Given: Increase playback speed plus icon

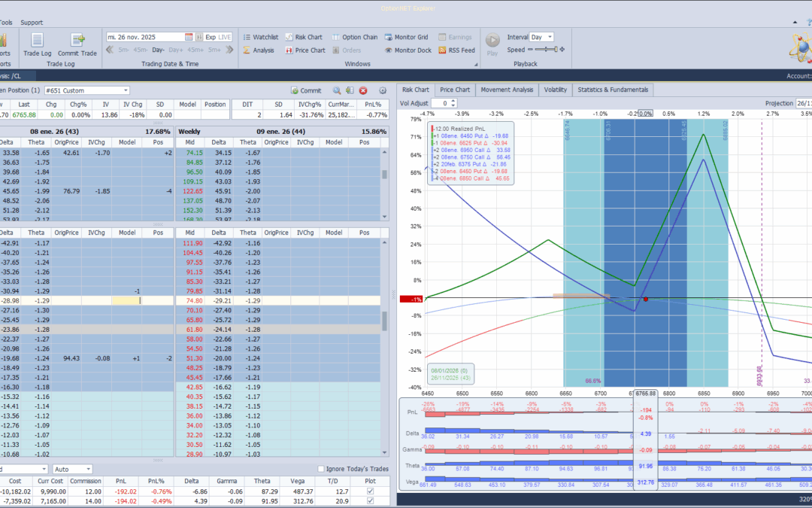Looking at the screenshot, I should point(562,50).
